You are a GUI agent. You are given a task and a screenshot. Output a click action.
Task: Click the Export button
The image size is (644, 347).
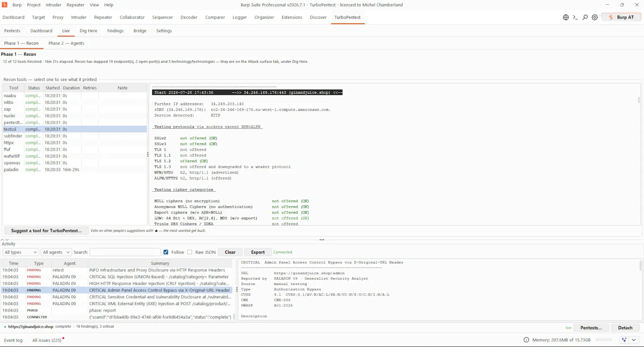click(x=258, y=252)
